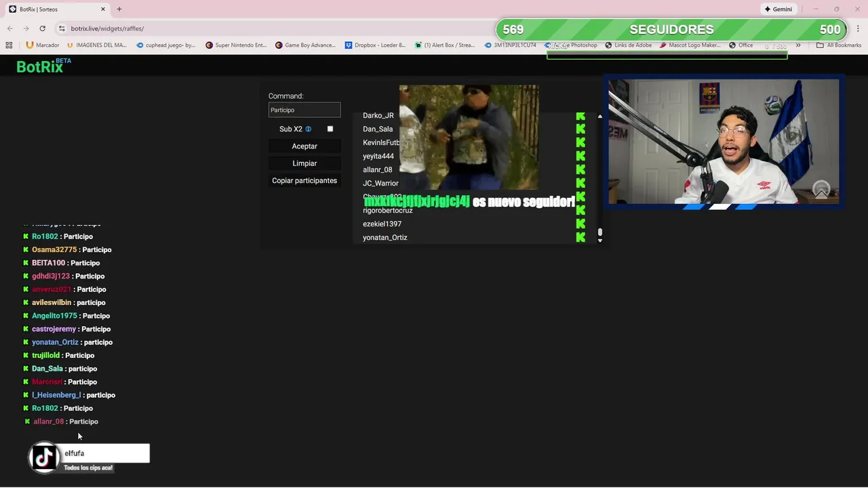The width and height of the screenshot is (868, 488).
Task: Open the Dropbox - Loeder bookmark
Action: pyautogui.click(x=375, y=45)
